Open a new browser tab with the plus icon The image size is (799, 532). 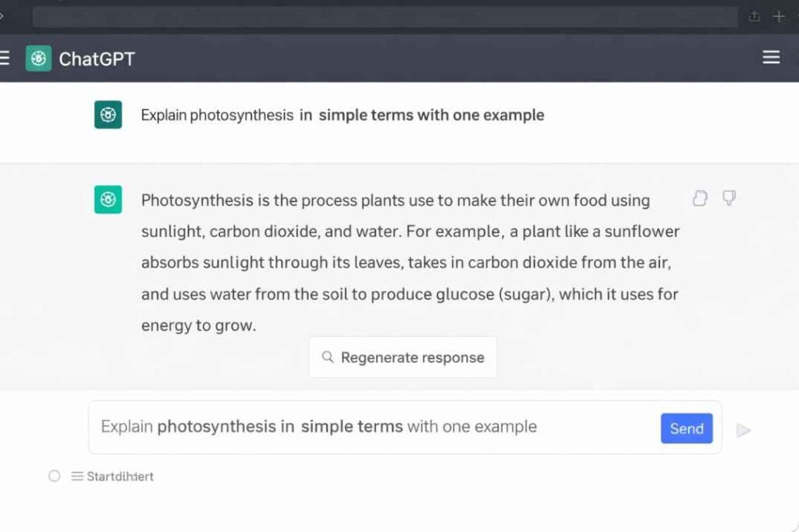[779, 16]
